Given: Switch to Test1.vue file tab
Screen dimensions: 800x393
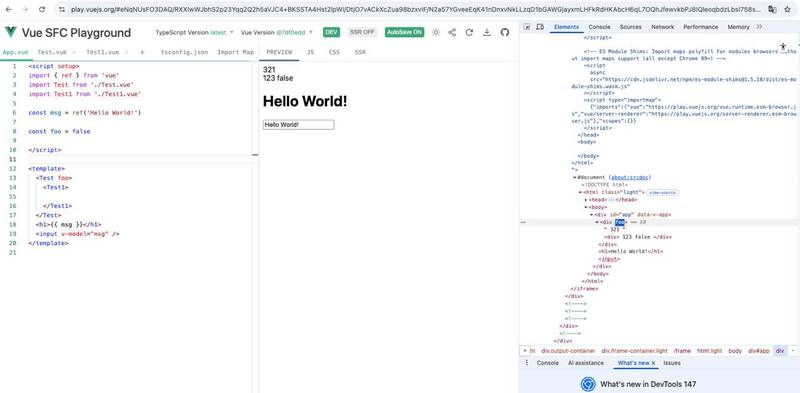Looking at the screenshot, I should [103, 52].
